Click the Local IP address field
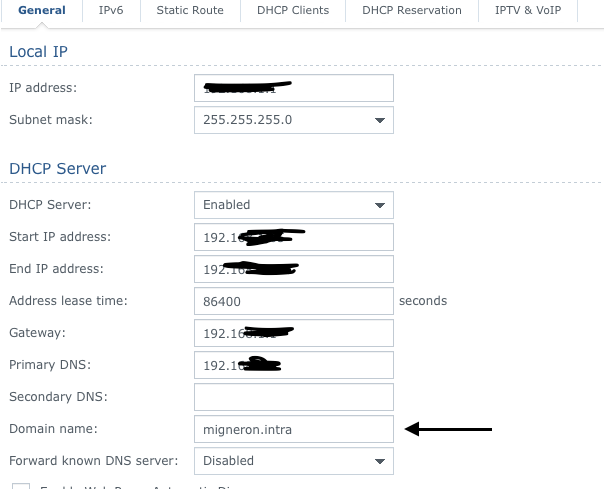Viewport: 604px width, 489px height. [x=293, y=88]
